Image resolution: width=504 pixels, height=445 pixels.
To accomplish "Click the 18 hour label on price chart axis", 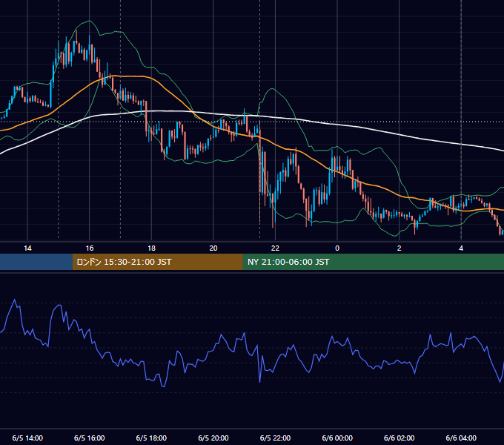I will [151, 248].
